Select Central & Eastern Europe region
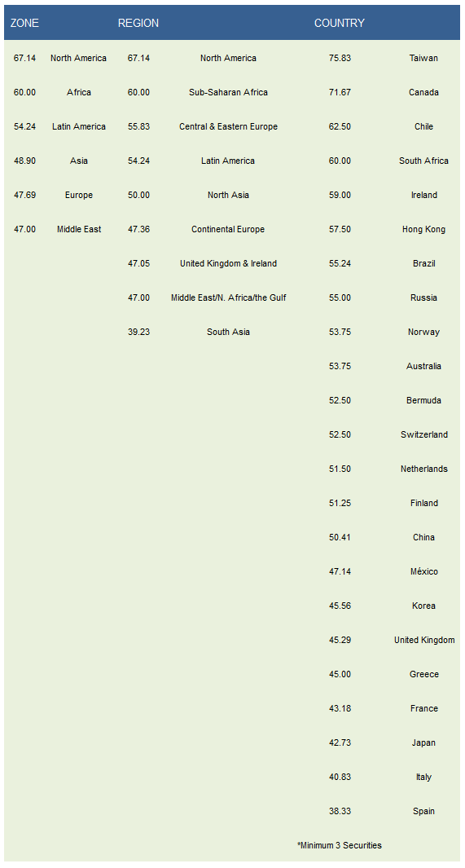465x868 pixels. tap(228, 127)
